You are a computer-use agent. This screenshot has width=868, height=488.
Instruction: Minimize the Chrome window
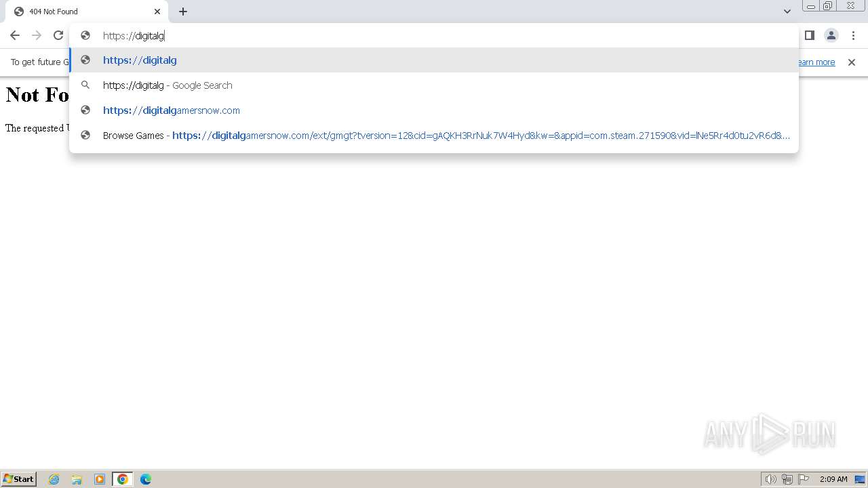point(810,6)
